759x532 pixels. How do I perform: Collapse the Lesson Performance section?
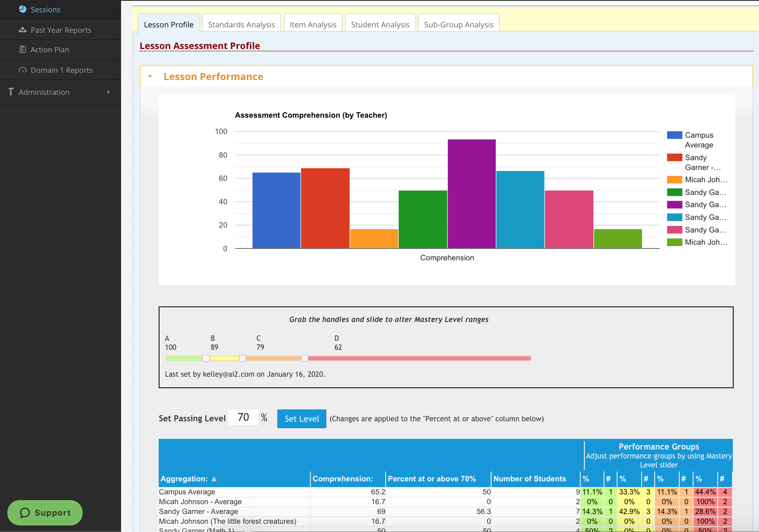coord(150,77)
